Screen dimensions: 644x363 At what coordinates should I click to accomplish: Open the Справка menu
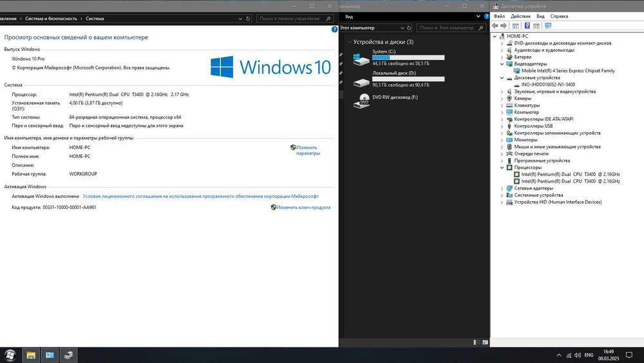click(x=559, y=17)
